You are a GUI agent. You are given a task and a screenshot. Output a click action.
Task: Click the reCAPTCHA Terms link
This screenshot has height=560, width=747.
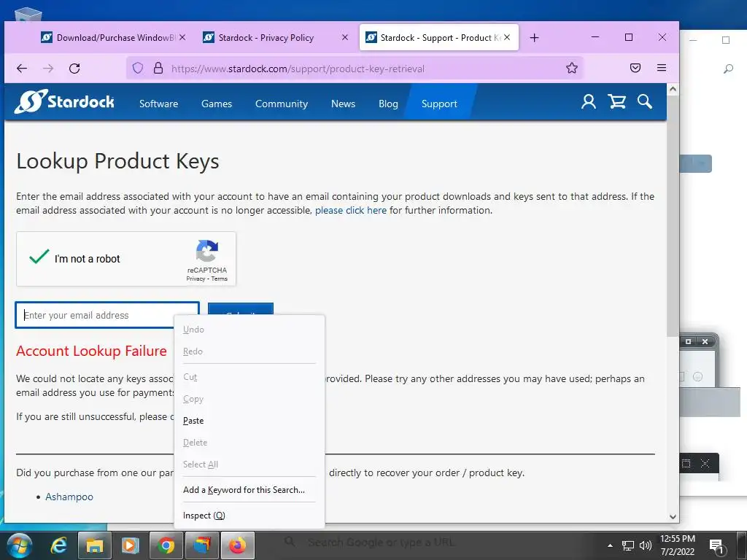point(219,279)
